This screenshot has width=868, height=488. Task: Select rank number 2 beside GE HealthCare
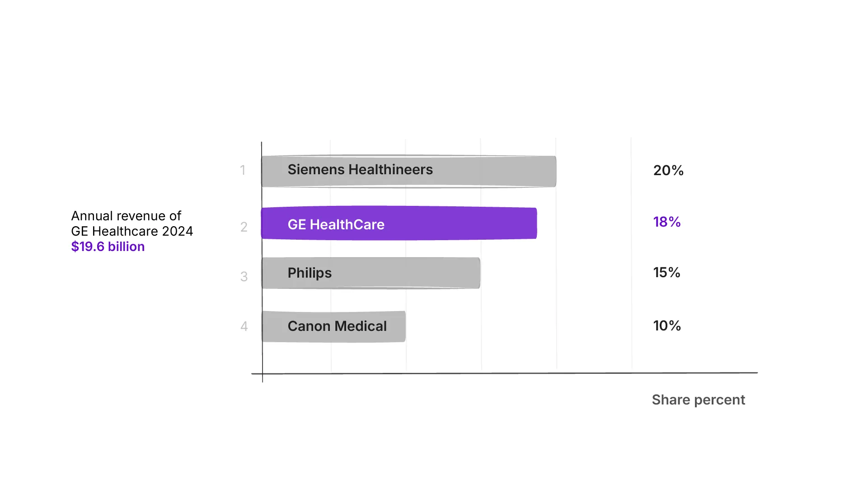[244, 227]
